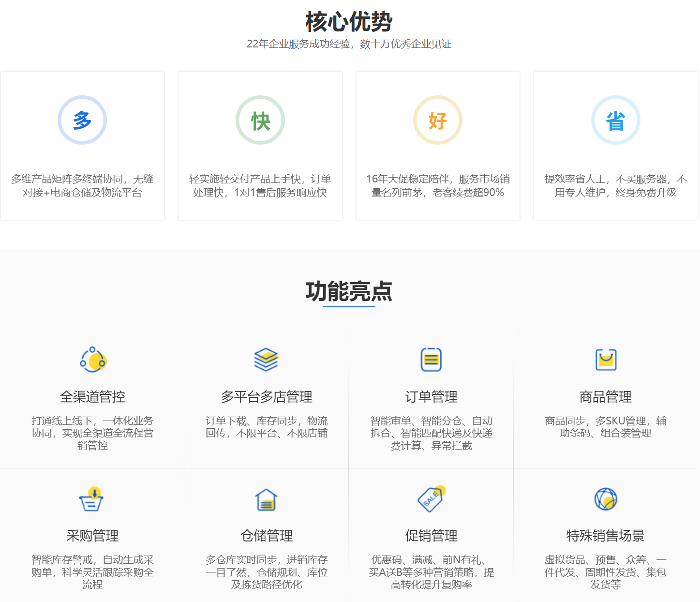Select the 仓储管理 warehouse icon
Viewport: 700px width, 602px height.
coord(267,500)
